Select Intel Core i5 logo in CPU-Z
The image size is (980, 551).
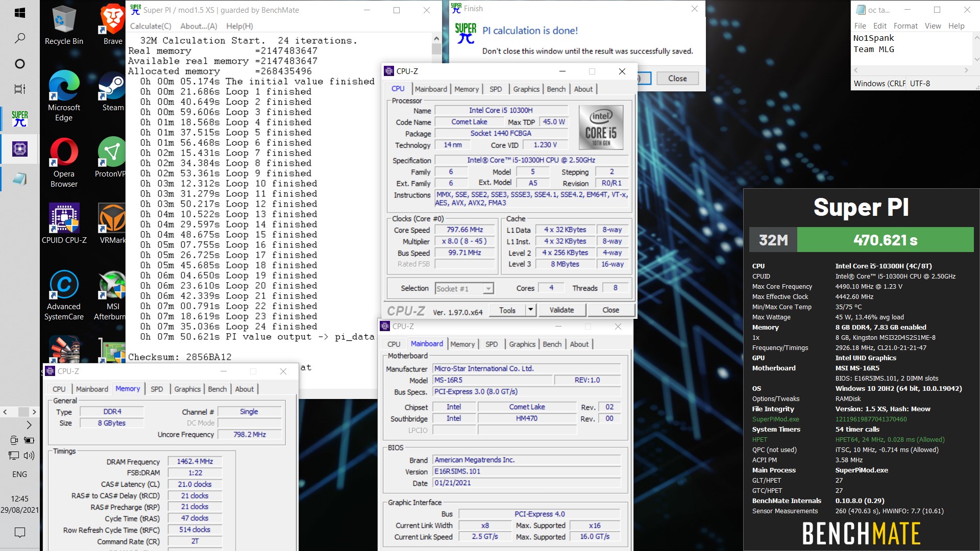(x=601, y=128)
